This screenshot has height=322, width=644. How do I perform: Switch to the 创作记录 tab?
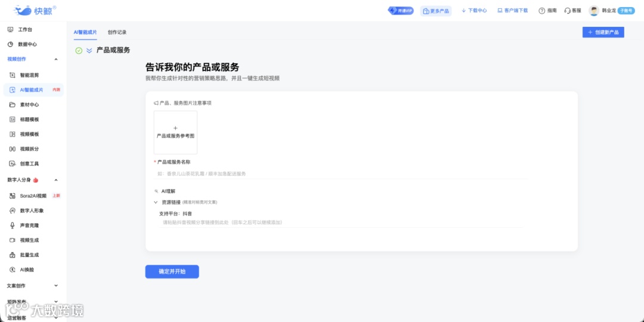(117, 32)
